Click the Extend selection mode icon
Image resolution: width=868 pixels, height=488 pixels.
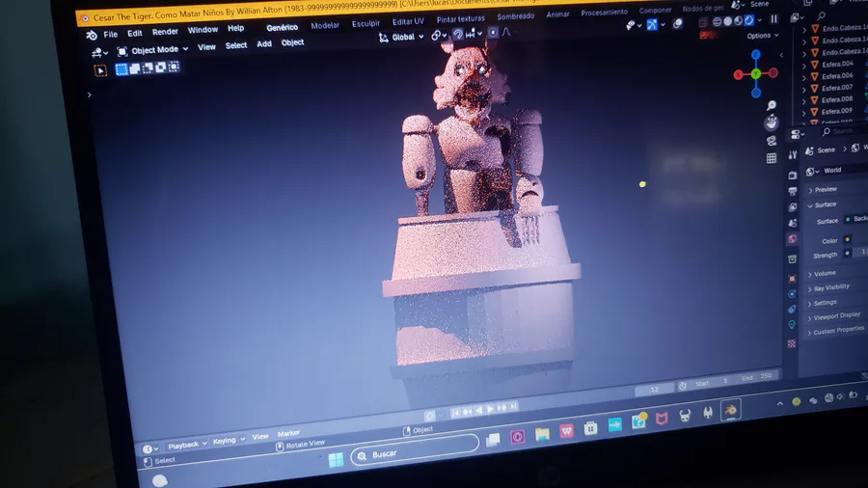click(x=134, y=68)
